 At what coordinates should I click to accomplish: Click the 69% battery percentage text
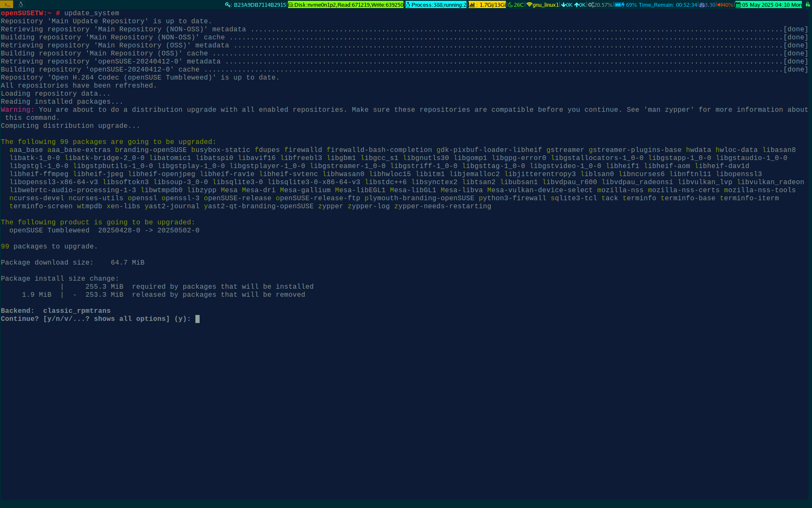tap(631, 5)
